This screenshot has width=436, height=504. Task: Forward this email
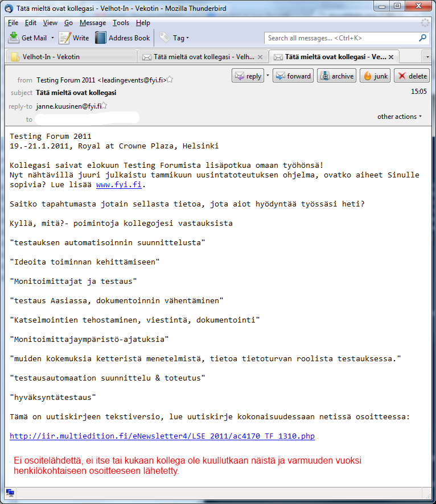coord(293,76)
